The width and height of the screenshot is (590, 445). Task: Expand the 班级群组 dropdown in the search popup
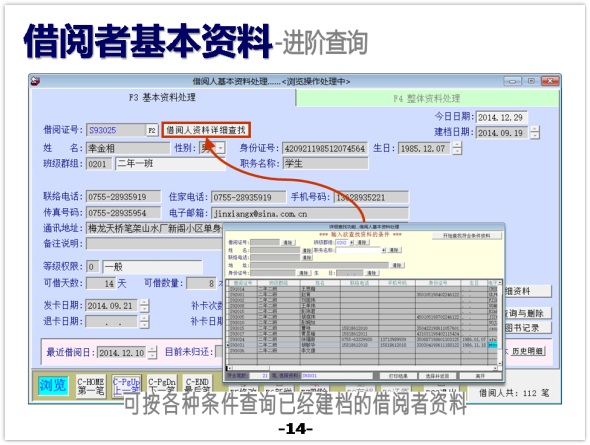[x=351, y=242]
